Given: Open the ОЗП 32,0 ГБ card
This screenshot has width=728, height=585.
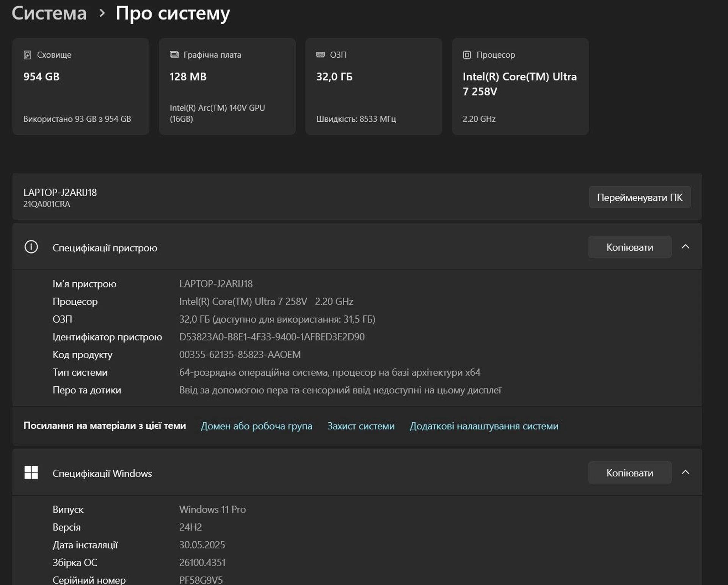Looking at the screenshot, I should (x=373, y=86).
